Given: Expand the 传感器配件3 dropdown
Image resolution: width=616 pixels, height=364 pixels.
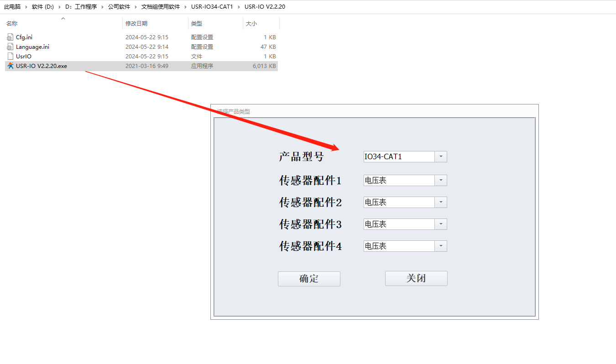Looking at the screenshot, I should coord(441,224).
